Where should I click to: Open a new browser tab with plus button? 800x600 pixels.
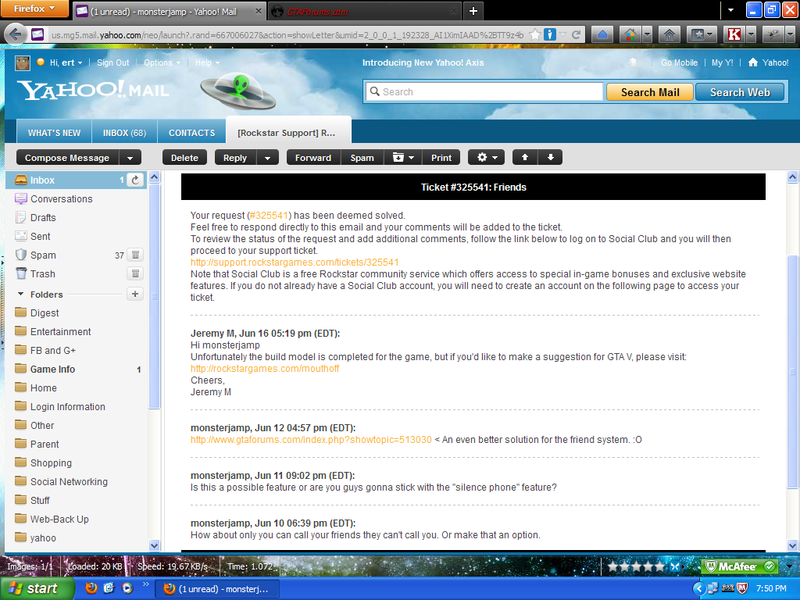coord(473,11)
